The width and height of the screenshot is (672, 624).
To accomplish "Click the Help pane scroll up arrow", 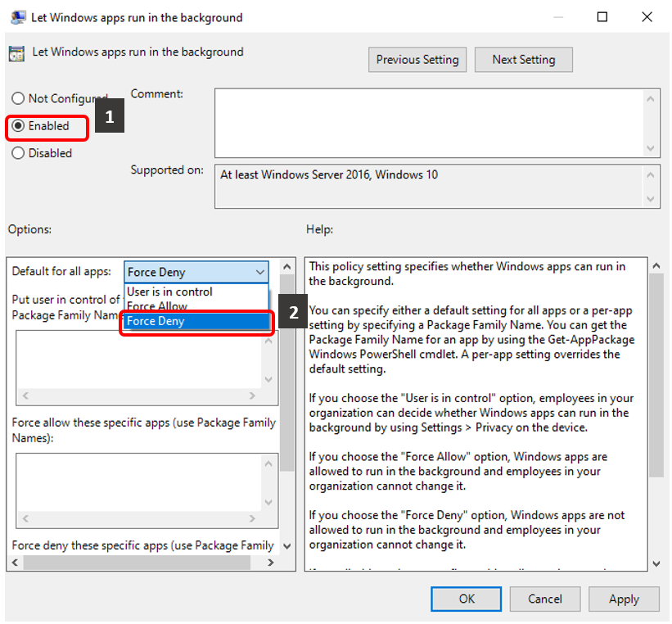I will coord(656,266).
